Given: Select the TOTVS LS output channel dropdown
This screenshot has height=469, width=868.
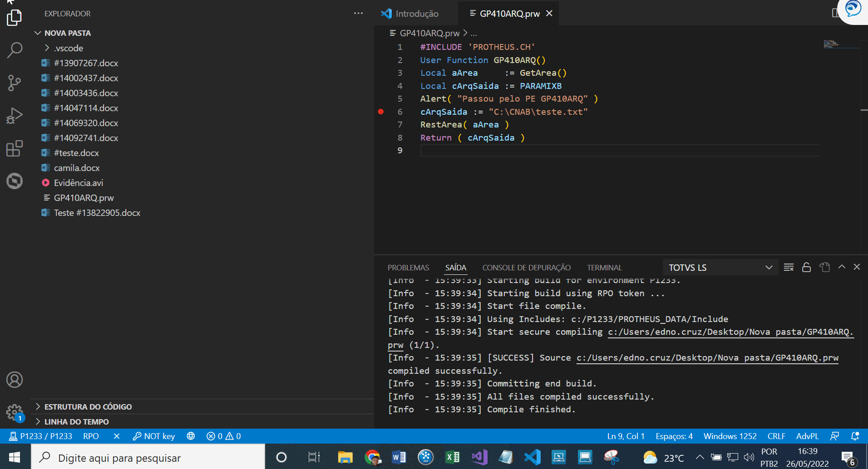Looking at the screenshot, I should click(x=720, y=268).
